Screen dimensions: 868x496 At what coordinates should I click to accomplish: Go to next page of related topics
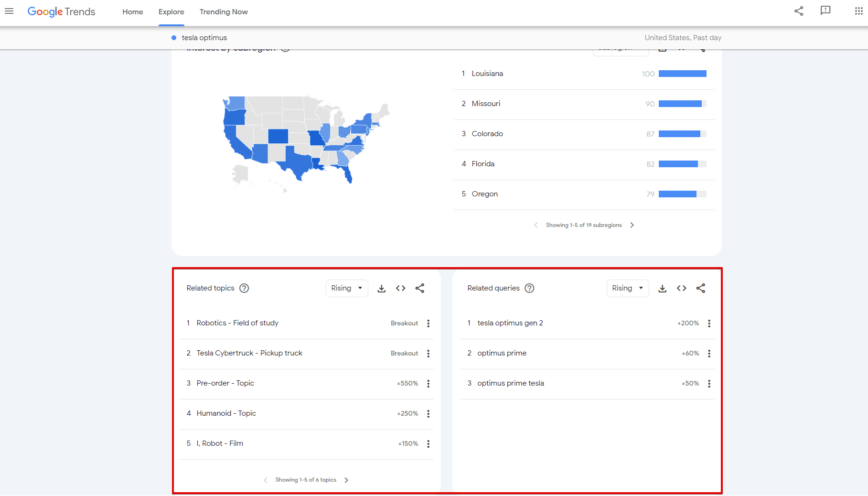coord(346,480)
